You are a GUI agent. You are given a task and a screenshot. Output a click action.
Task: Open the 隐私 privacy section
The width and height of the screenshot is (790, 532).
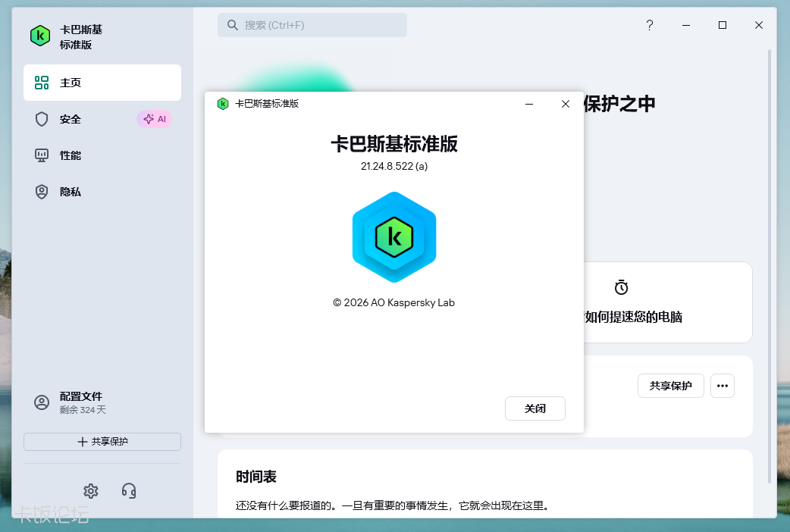click(x=102, y=192)
